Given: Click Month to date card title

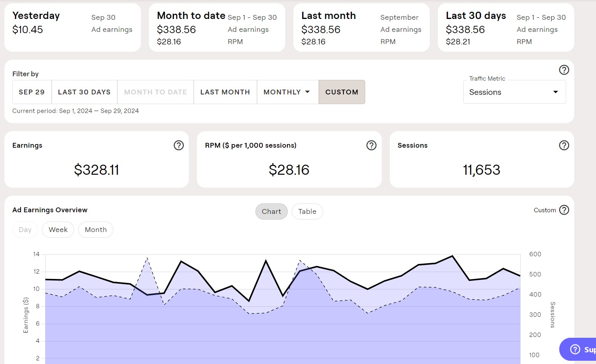Looking at the screenshot, I should coord(191,16).
